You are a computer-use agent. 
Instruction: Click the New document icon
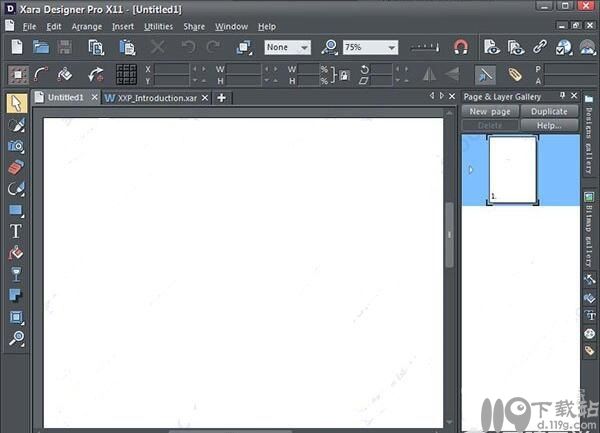(x=17, y=47)
